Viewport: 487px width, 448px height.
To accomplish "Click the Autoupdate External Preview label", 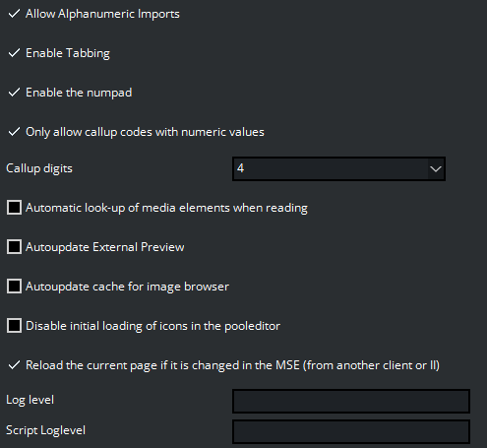I will click(105, 247).
